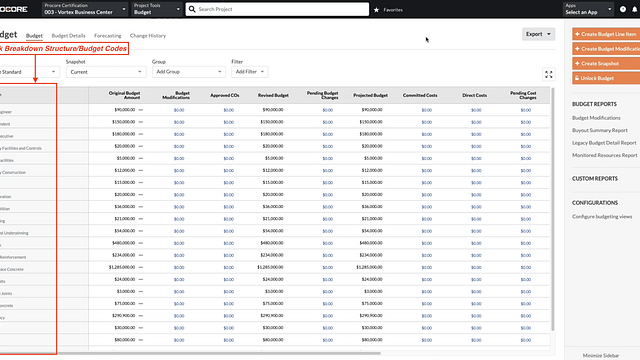This screenshot has height=360, width=640.
Task: Click the $36,000.00 original budget amount
Action: (x=124, y=207)
